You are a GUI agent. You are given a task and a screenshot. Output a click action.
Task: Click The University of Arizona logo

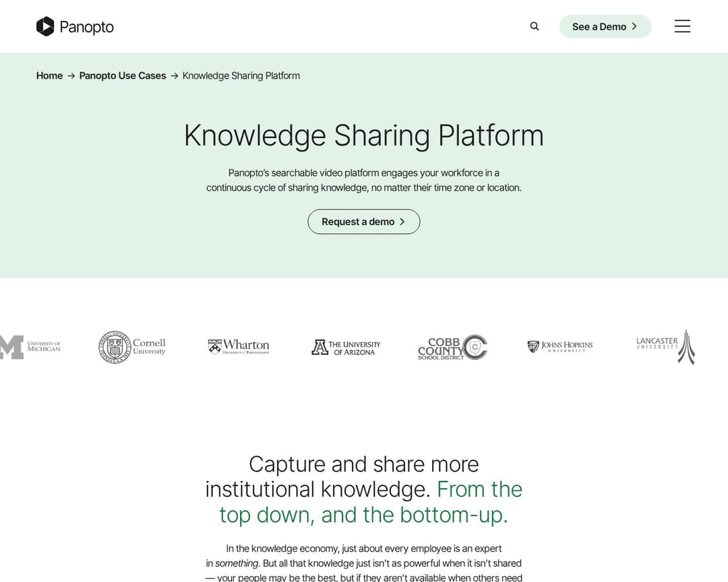[346, 348]
